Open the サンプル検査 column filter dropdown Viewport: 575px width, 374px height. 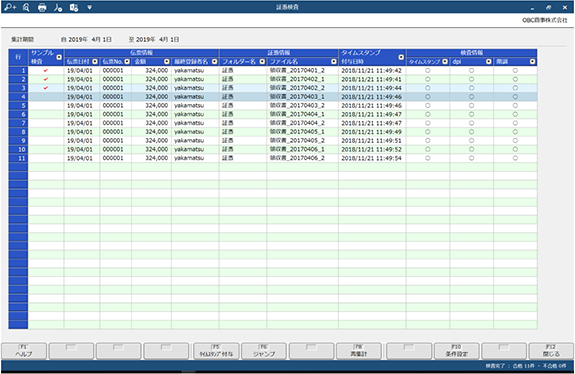[x=59, y=57]
